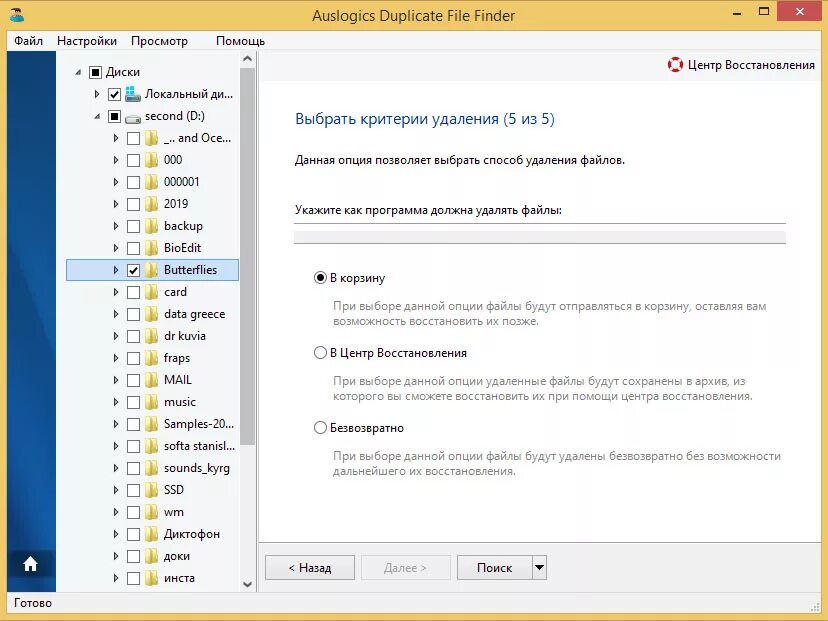Screen dimensions: 828x621
Task: Uncheck the Локальный диск checkbox
Action: (x=114, y=95)
